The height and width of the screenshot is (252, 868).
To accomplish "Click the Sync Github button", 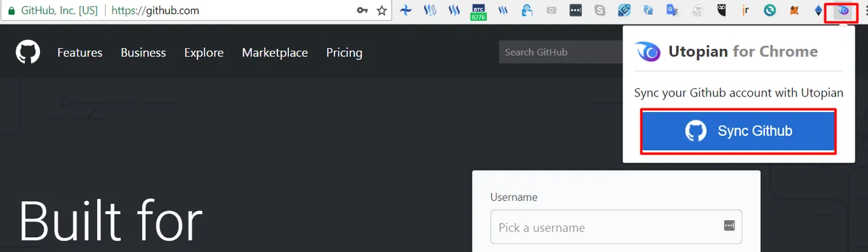I will tap(738, 131).
